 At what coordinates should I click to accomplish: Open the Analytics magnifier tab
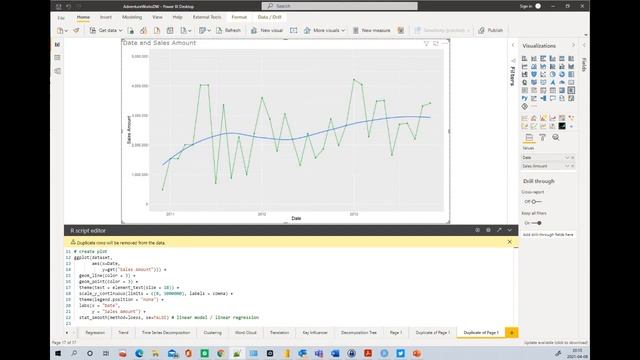click(x=556, y=138)
